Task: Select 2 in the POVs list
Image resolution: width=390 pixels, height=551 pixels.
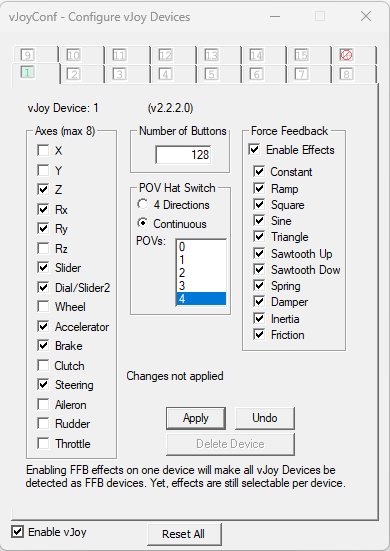Action: (x=201, y=273)
